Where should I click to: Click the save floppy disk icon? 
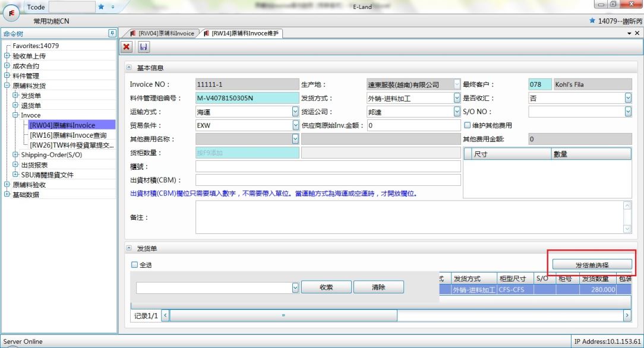(143, 46)
